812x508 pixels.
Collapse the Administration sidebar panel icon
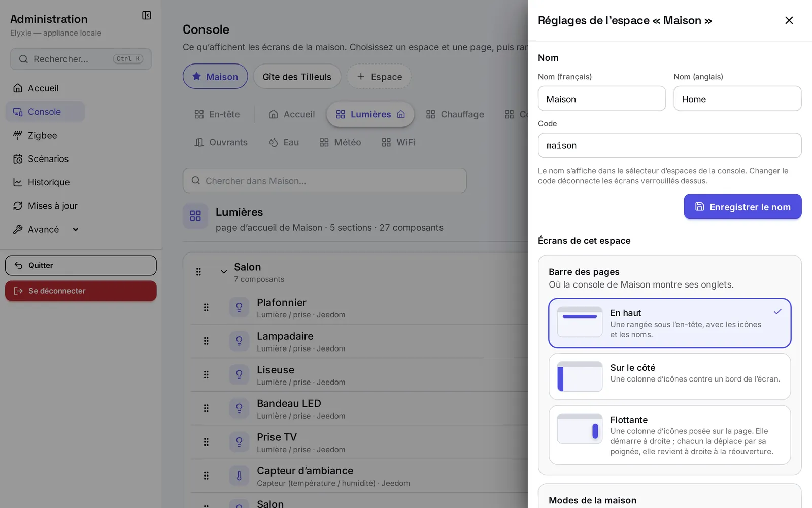pyautogui.click(x=146, y=15)
